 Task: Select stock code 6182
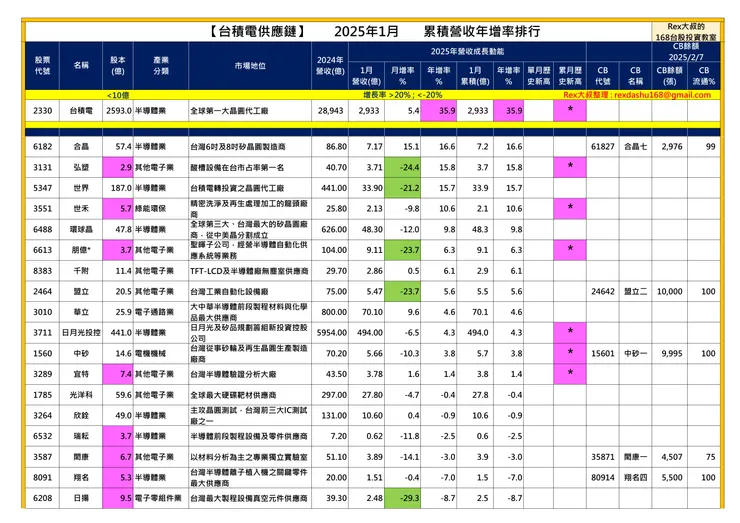(42, 147)
